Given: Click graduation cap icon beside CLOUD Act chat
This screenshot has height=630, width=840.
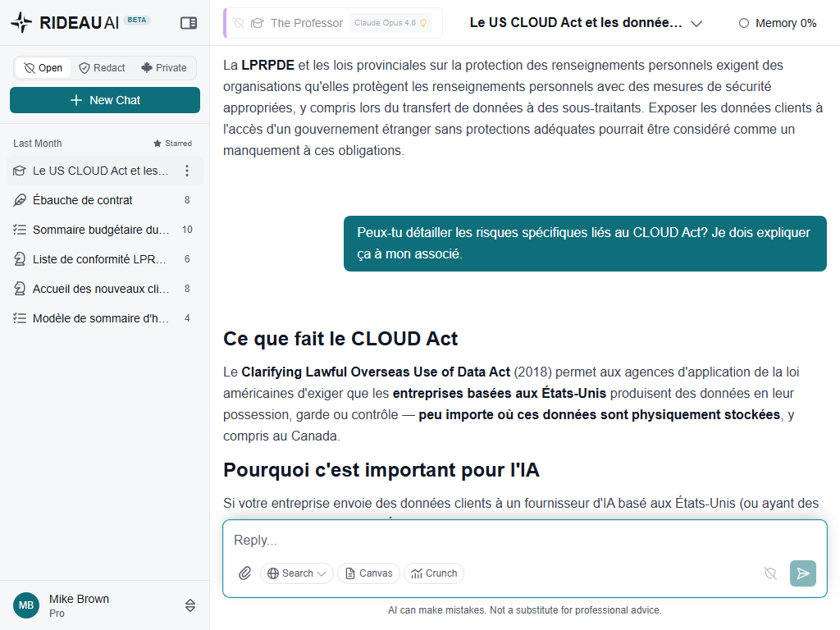Looking at the screenshot, I should [x=20, y=171].
